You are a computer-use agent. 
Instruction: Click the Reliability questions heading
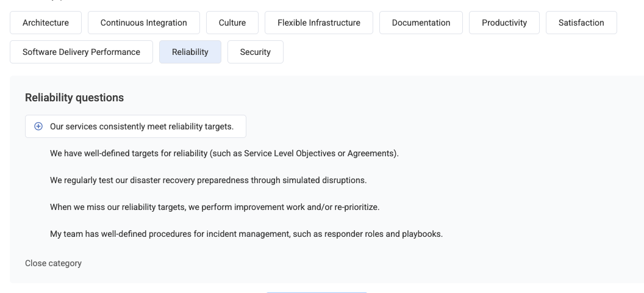coord(74,98)
